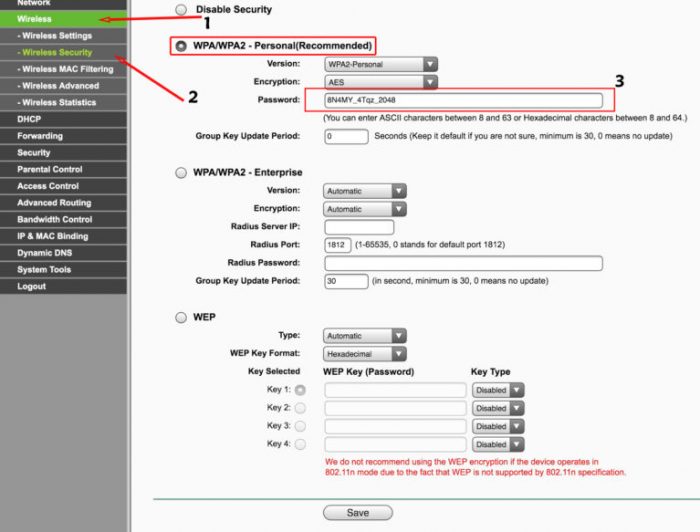The width and height of the screenshot is (700, 532).
Task: Open the Dynamic DNS menu
Action: pos(63,253)
